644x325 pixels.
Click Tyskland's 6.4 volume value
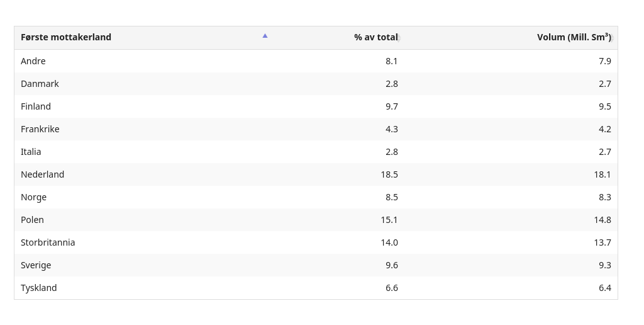604,288
